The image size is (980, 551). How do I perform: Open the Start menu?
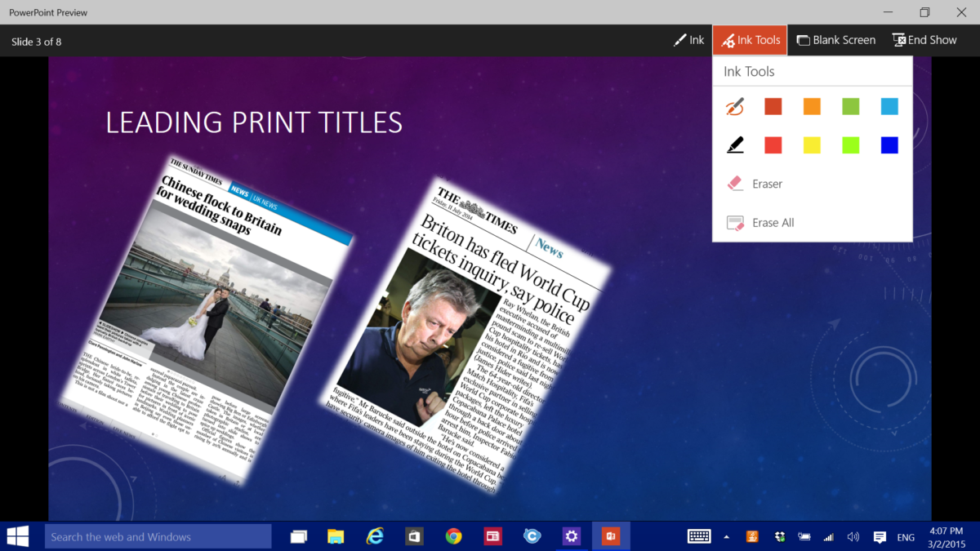(16, 536)
